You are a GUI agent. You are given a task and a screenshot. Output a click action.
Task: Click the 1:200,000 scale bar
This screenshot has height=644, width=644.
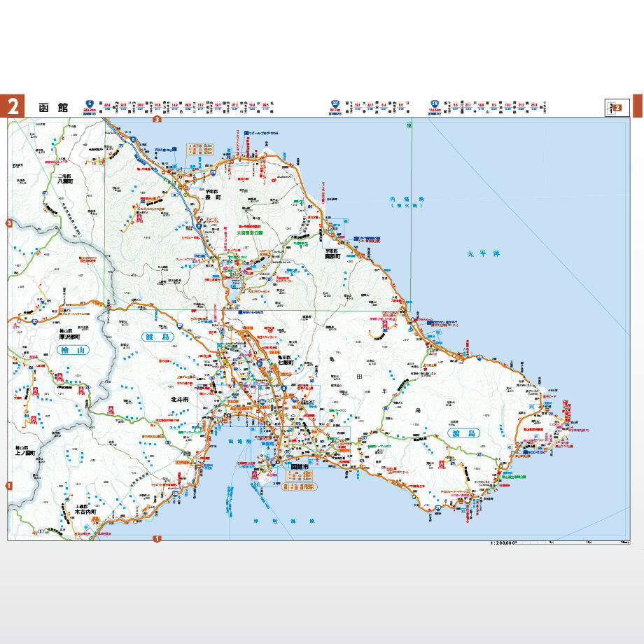(560, 543)
